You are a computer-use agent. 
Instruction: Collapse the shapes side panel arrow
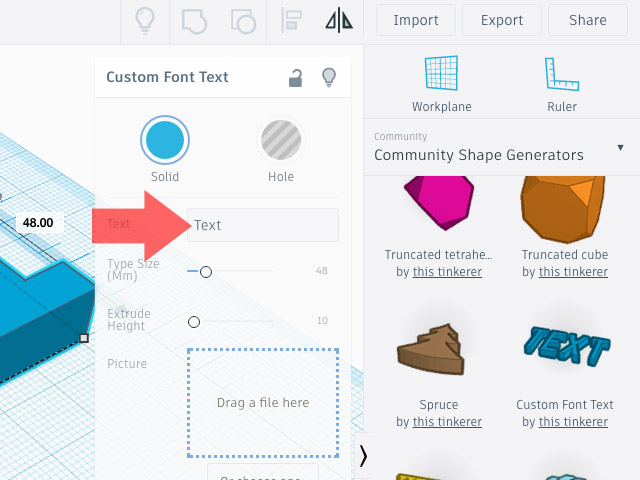[363, 456]
